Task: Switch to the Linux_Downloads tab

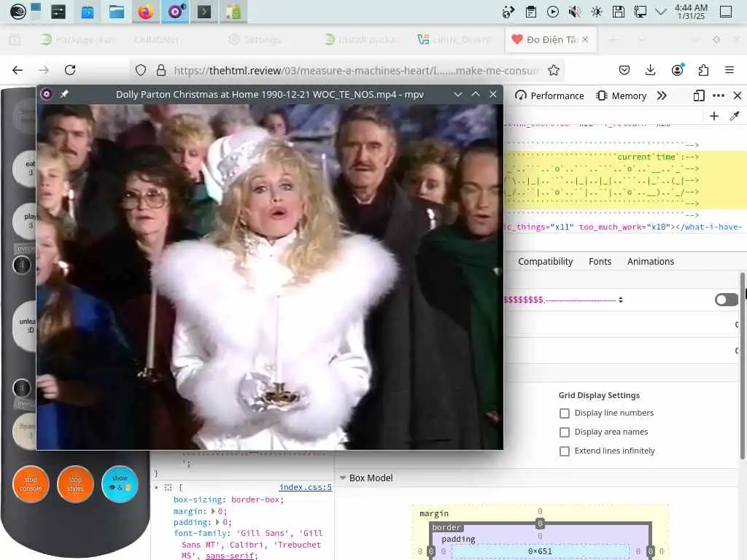Action: pyautogui.click(x=454, y=40)
